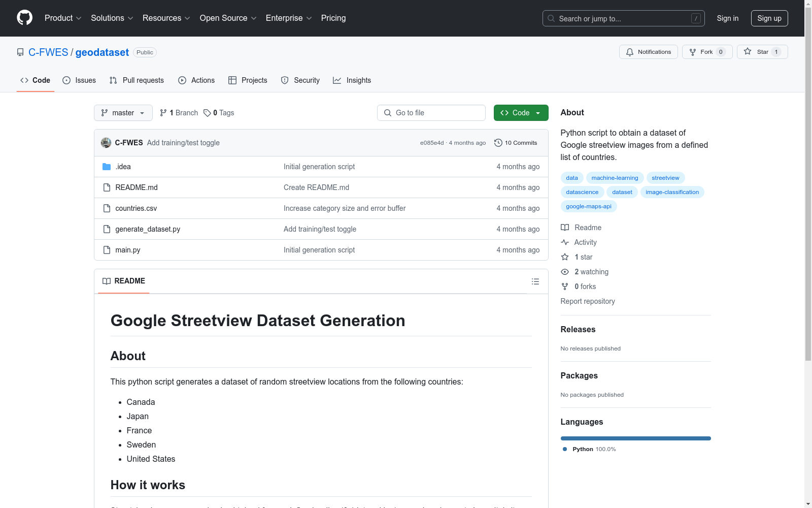Click the commit history clock icon

pyautogui.click(x=498, y=143)
